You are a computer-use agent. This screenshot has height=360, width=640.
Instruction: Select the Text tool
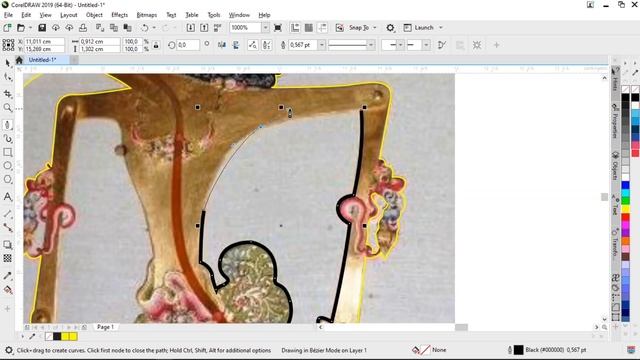pos(7,197)
